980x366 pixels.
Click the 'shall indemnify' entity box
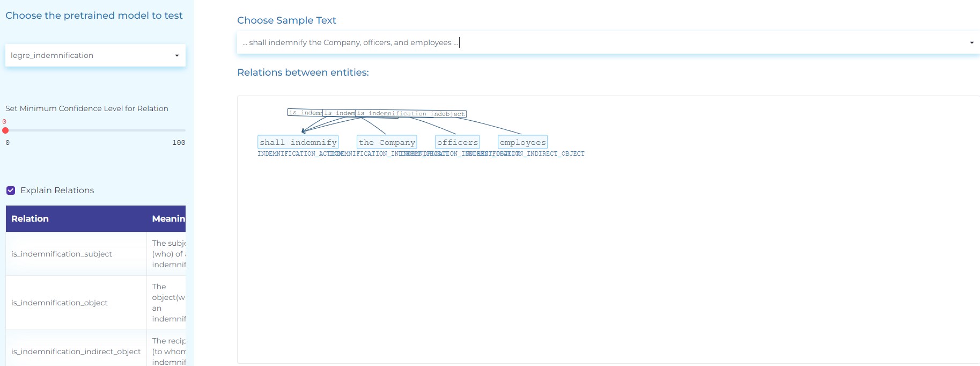tap(298, 142)
